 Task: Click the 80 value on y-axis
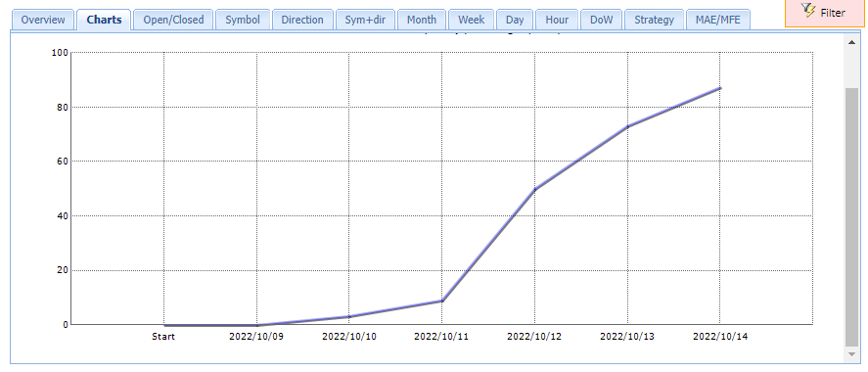pos(62,107)
